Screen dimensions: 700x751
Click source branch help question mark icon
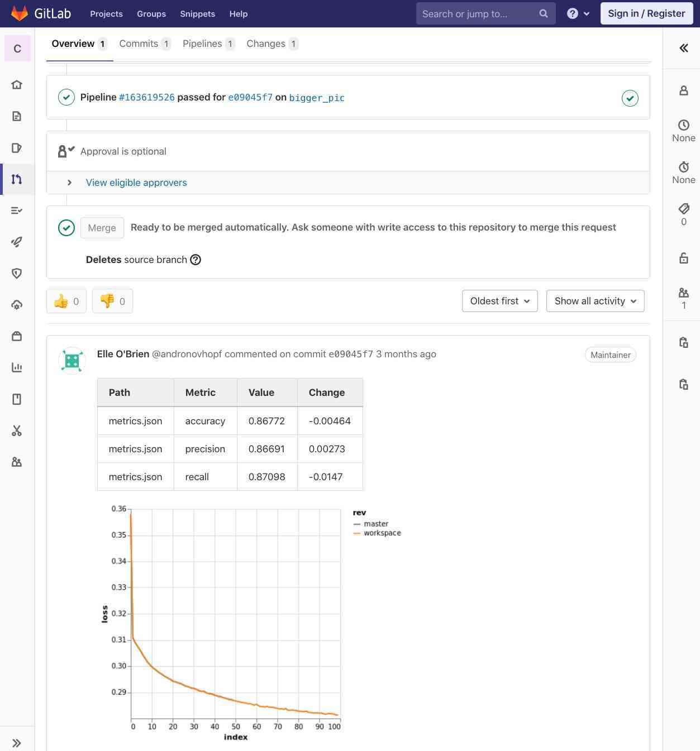click(196, 260)
